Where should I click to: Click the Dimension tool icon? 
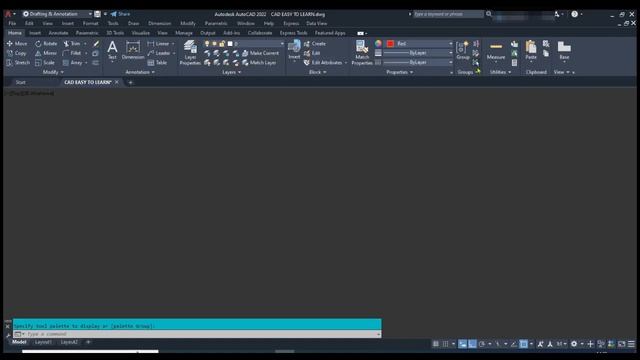coord(133,48)
